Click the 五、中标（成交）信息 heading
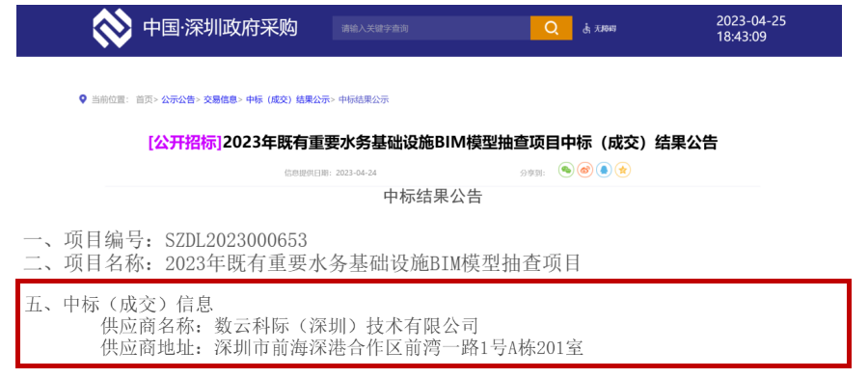This screenshot has width=868, height=378. (x=119, y=305)
